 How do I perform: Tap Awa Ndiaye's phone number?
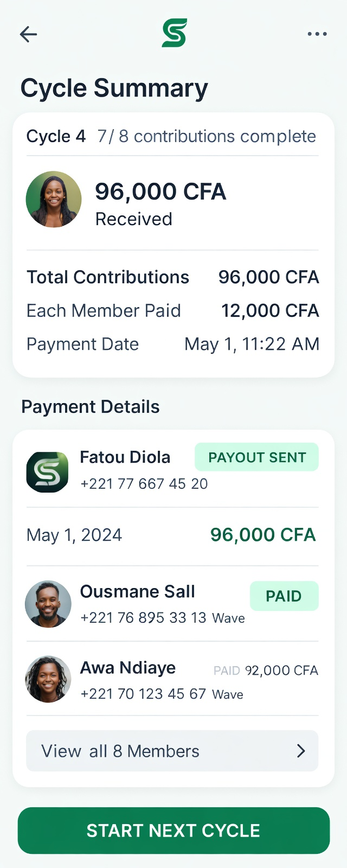[x=143, y=694]
